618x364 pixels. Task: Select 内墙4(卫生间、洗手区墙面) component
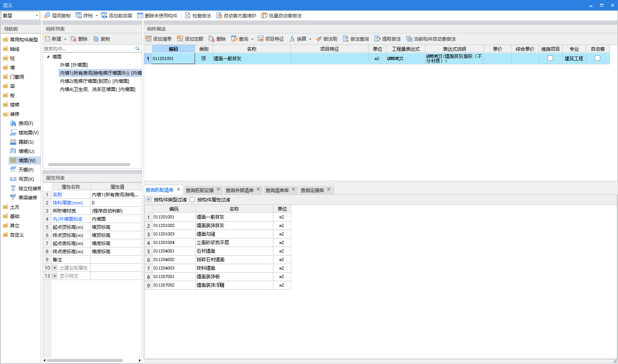[x=98, y=89]
